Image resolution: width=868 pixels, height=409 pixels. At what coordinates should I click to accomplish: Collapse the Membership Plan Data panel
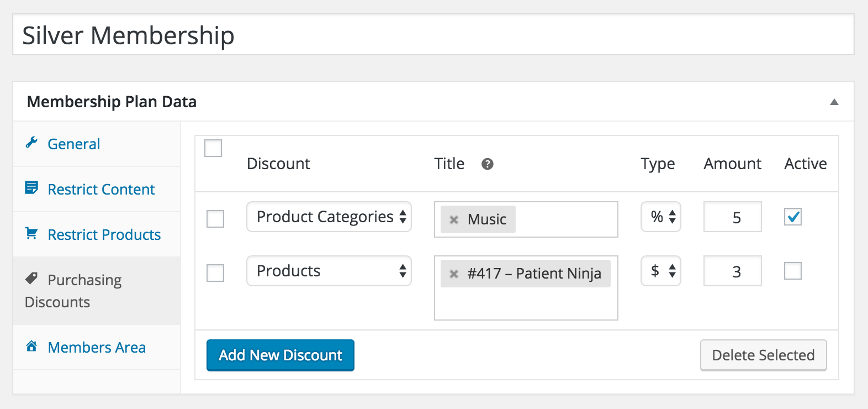click(834, 102)
